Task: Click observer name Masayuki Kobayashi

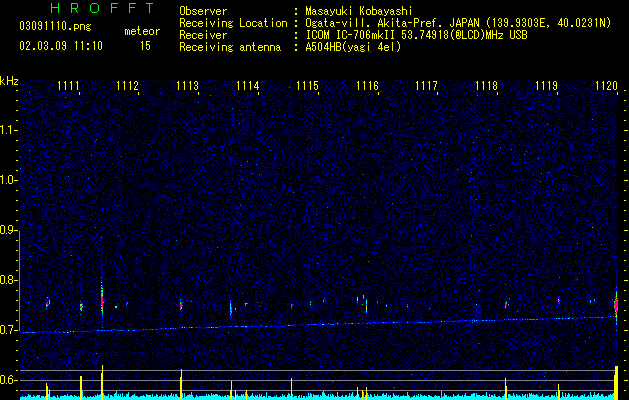Action: (x=358, y=11)
